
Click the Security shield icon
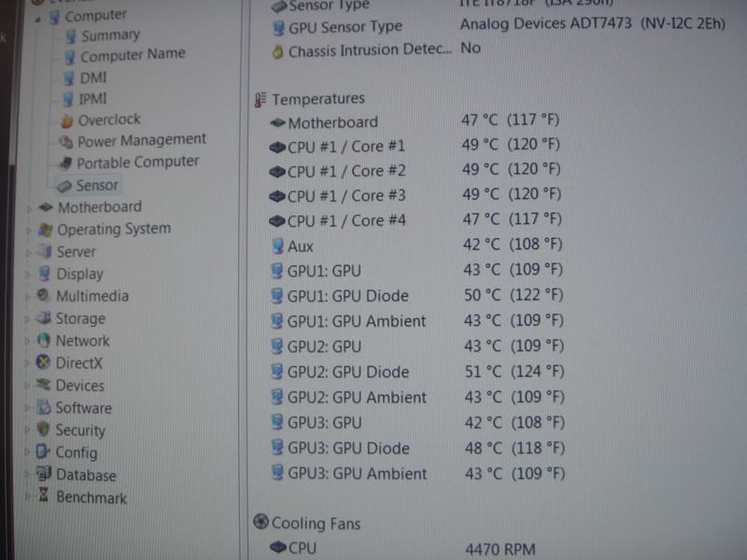click(x=43, y=430)
